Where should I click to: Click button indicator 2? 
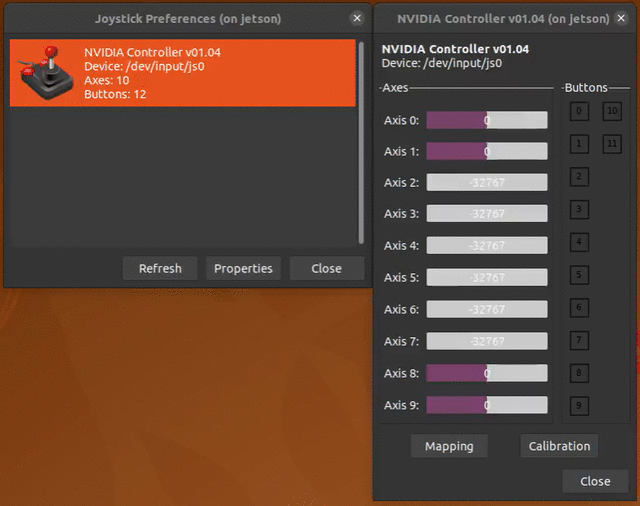coord(579,177)
